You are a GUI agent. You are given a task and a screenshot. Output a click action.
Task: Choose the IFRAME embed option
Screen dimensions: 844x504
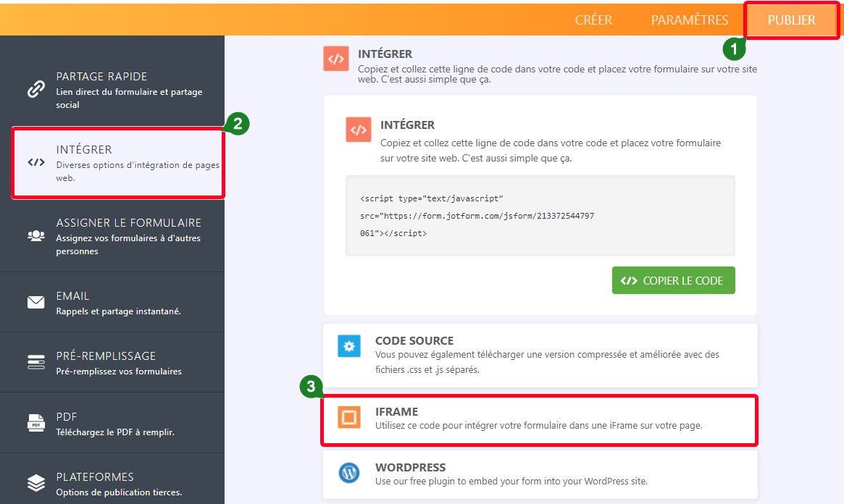(x=539, y=420)
